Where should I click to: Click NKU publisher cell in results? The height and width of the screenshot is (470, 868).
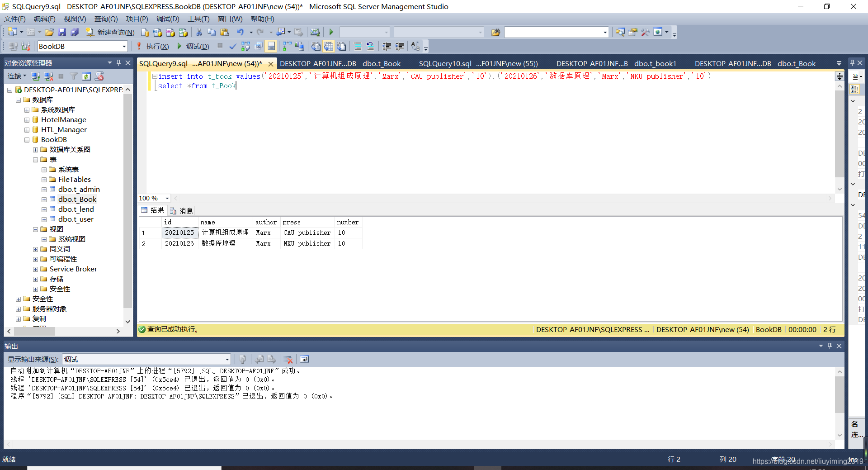pos(307,243)
